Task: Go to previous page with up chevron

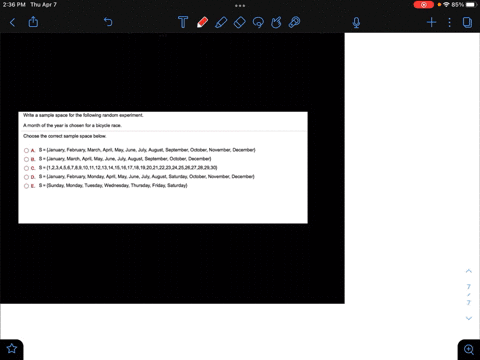Action: [x=469, y=271]
